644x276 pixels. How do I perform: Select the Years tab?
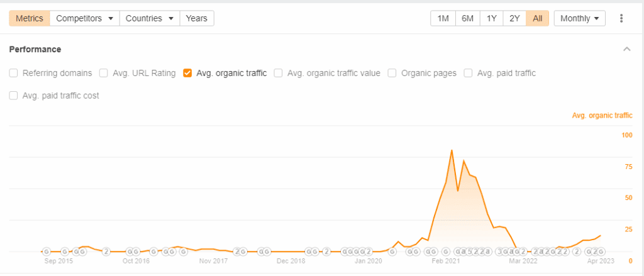[197, 18]
